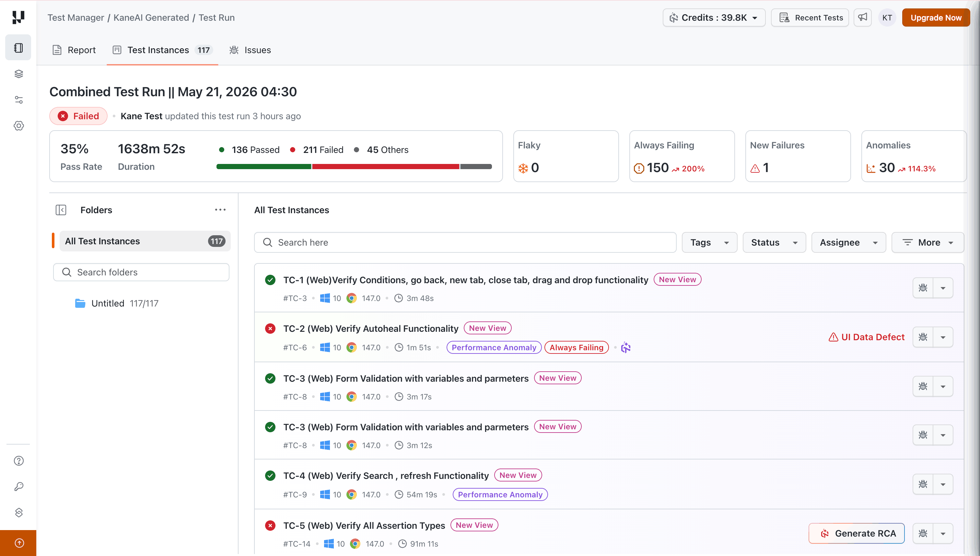Image resolution: width=980 pixels, height=556 pixels.
Task: Click Performance Anomaly tag on TC-4 row
Action: (500, 494)
